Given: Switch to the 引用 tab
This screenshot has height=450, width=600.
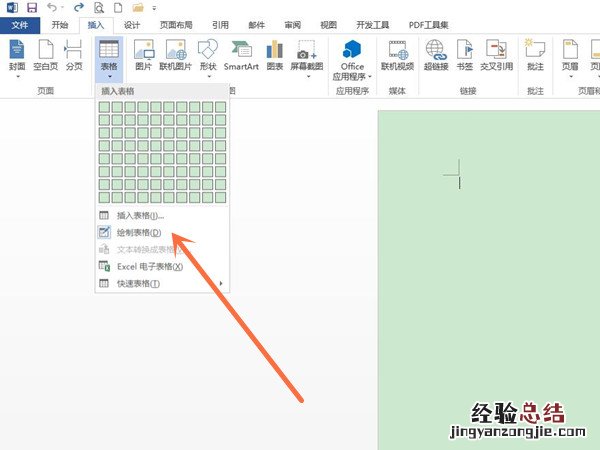Looking at the screenshot, I should (220, 25).
